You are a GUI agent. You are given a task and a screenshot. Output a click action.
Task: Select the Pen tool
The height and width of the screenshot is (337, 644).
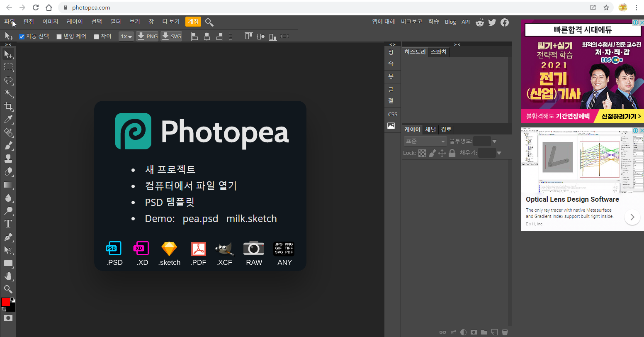8,237
